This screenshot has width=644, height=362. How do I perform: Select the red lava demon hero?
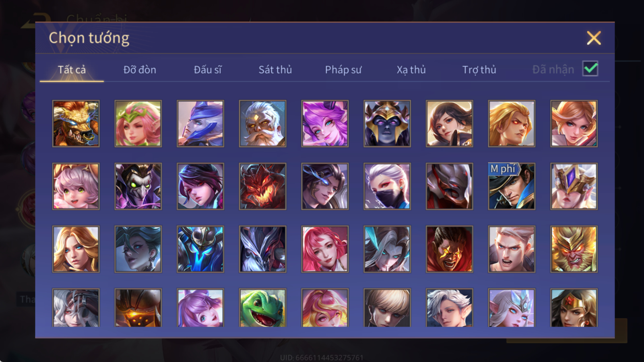pyautogui.click(x=262, y=186)
